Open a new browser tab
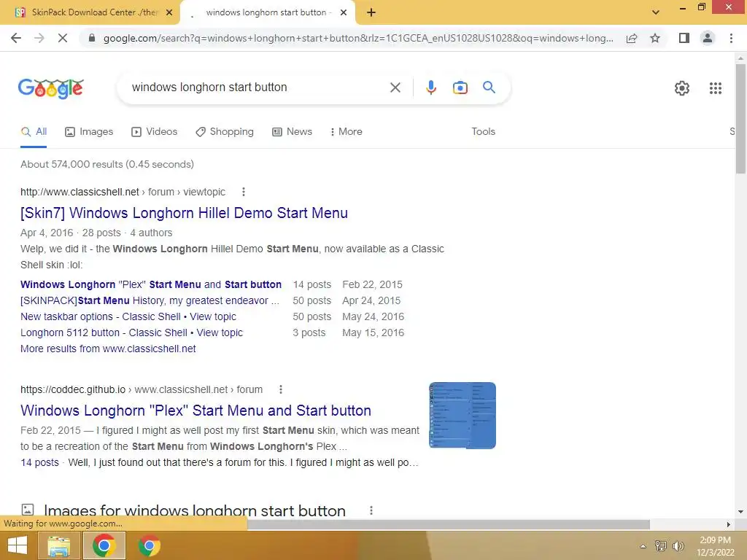Image resolution: width=747 pixels, height=560 pixels. click(371, 12)
